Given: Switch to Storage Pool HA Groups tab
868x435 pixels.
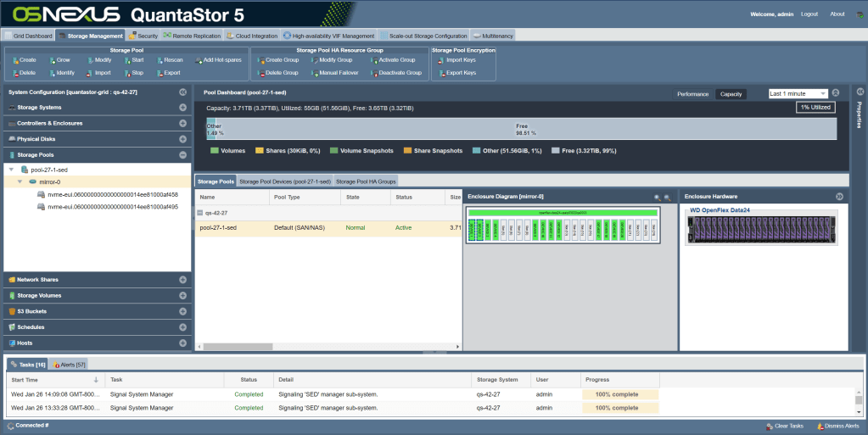Looking at the screenshot, I should 366,181.
